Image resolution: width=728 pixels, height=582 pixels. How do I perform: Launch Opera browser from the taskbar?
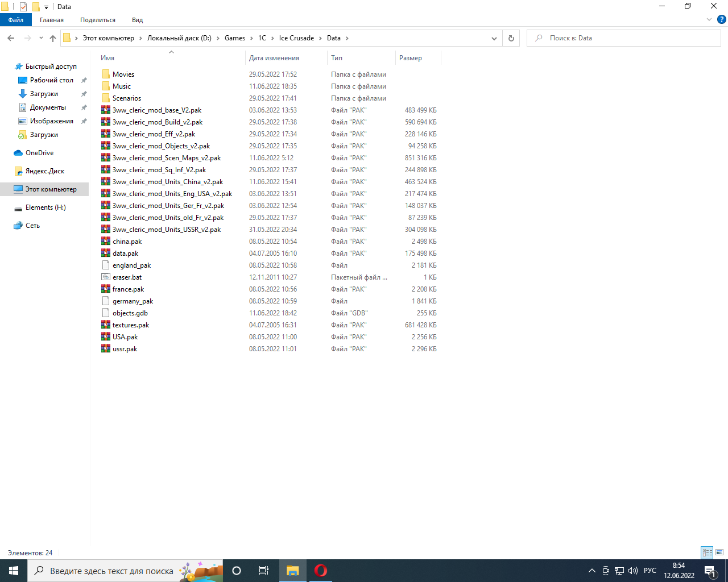(x=321, y=571)
